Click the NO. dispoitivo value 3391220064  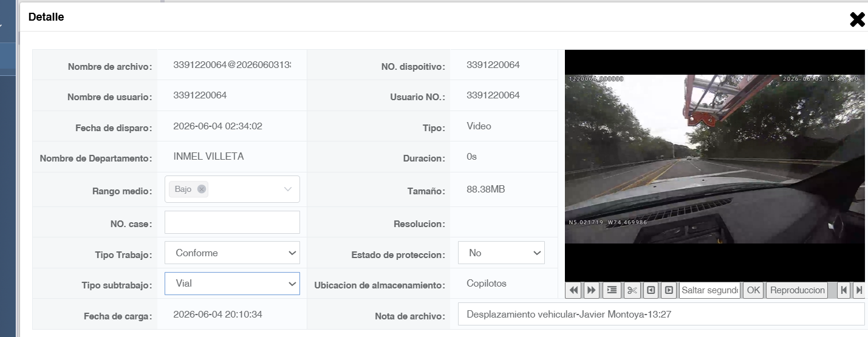coord(493,65)
